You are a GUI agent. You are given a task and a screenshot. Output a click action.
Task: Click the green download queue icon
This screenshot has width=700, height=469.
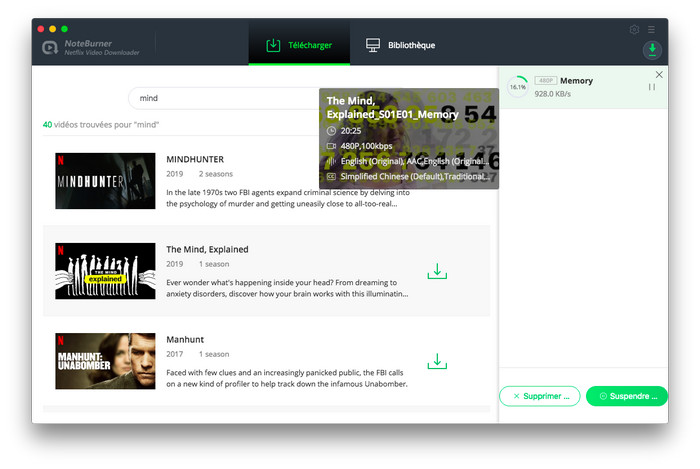click(x=652, y=50)
